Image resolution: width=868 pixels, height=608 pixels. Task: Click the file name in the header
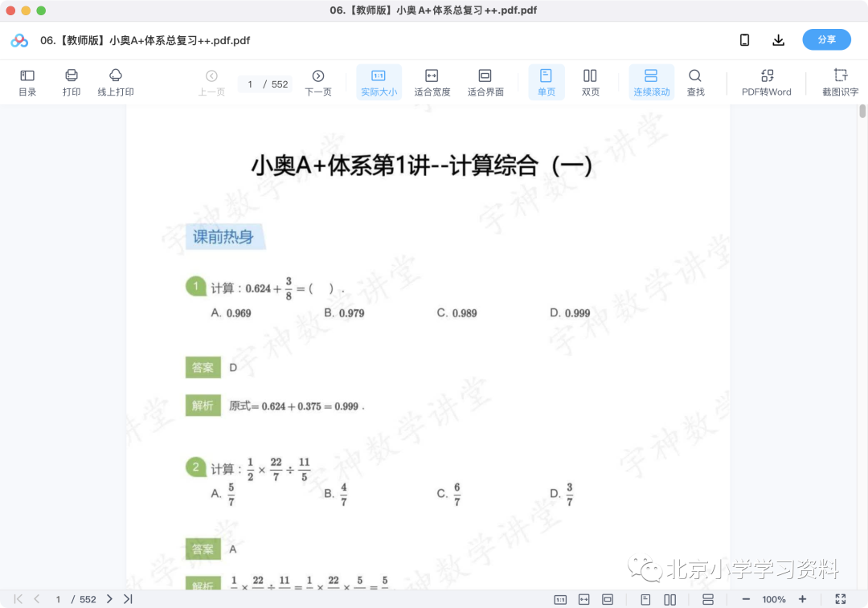[145, 40]
